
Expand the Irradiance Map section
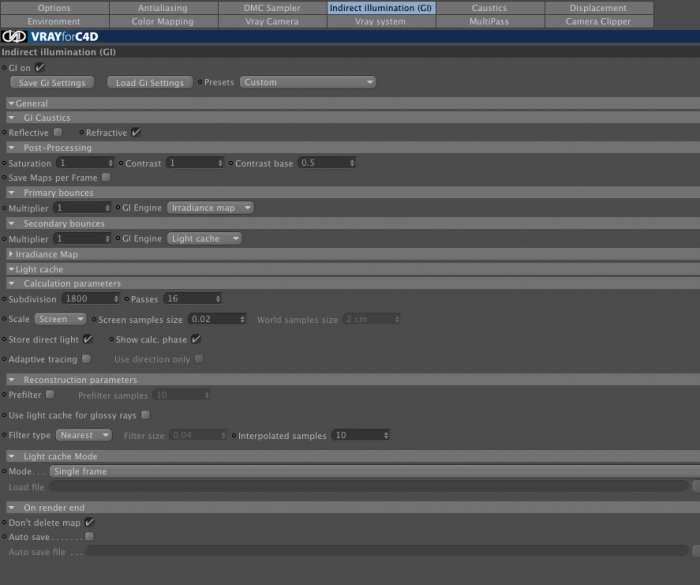click(x=11, y=254)
